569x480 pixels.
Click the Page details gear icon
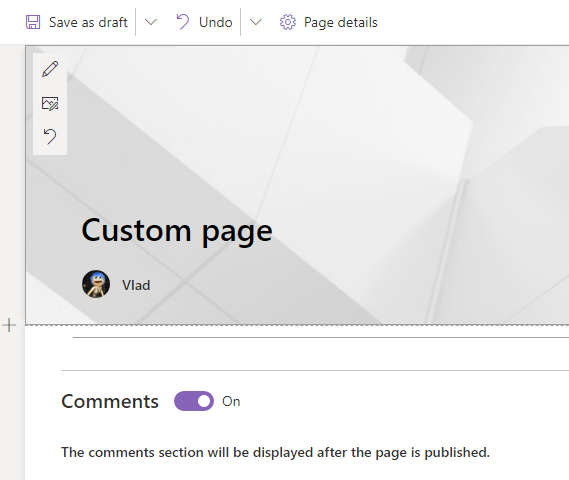pos(288,22)
